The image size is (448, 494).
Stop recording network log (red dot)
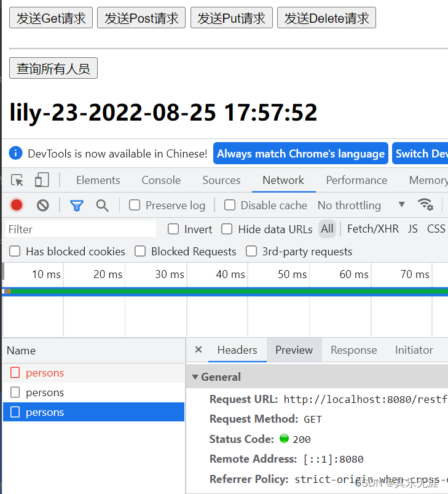[17, 205]
